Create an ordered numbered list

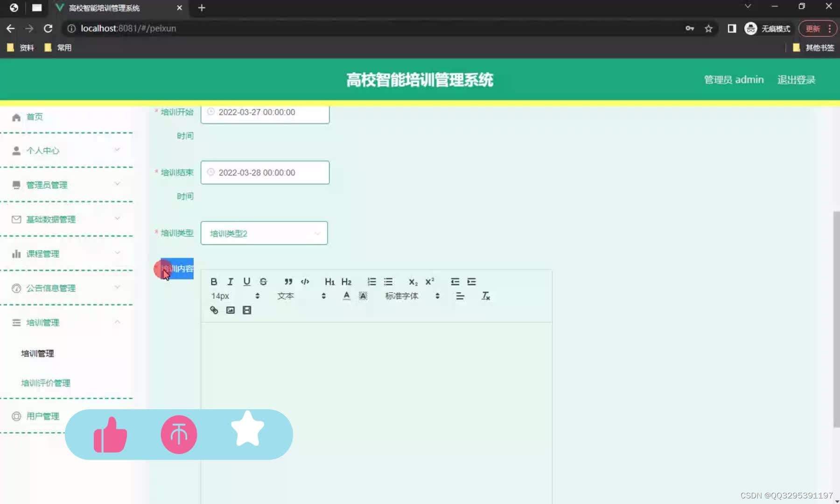pyautogui.click(x=371, y=281)
